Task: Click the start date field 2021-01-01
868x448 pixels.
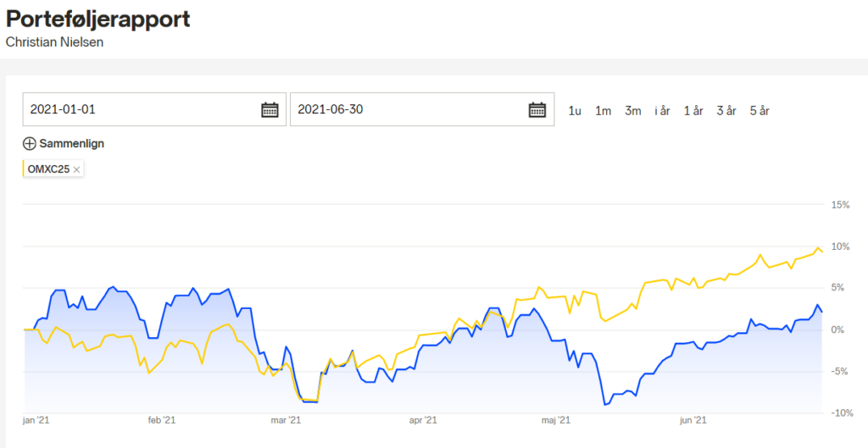Action: 154,109
